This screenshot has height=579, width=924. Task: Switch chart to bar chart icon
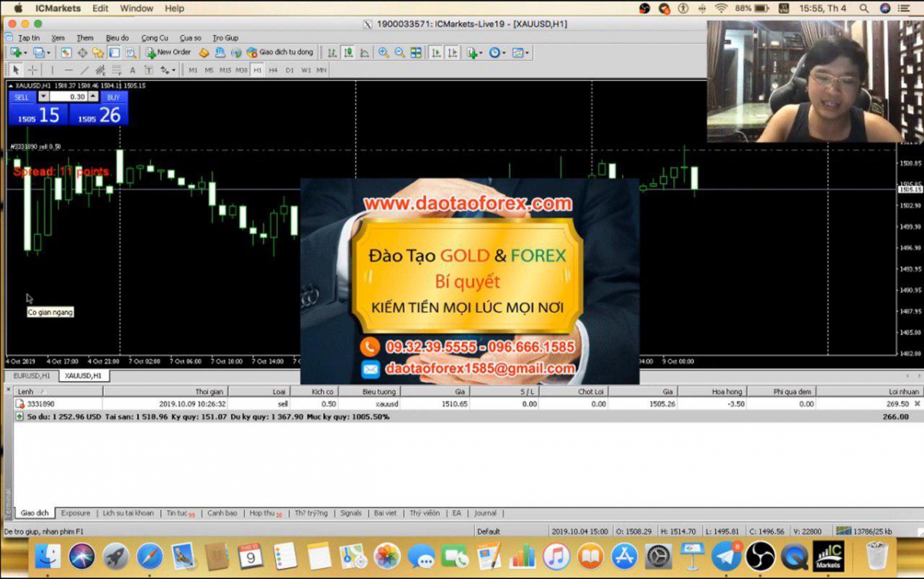click(x=332, y=52)
